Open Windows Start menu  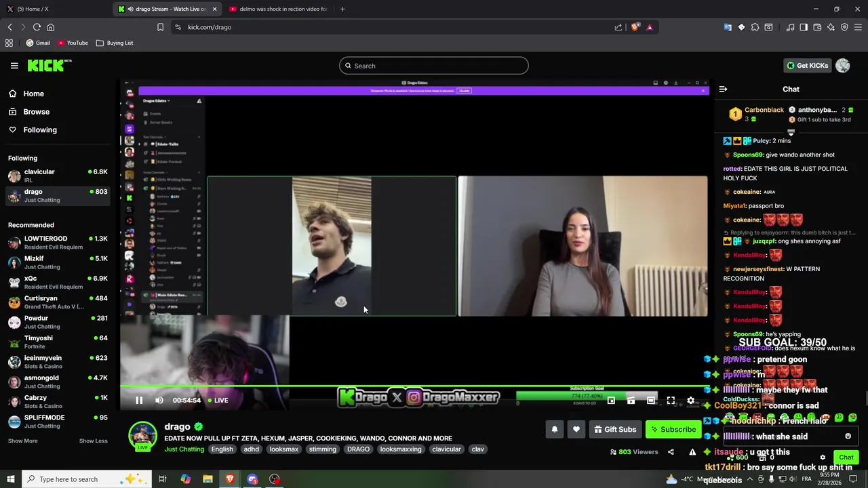[x=11, y=479]
